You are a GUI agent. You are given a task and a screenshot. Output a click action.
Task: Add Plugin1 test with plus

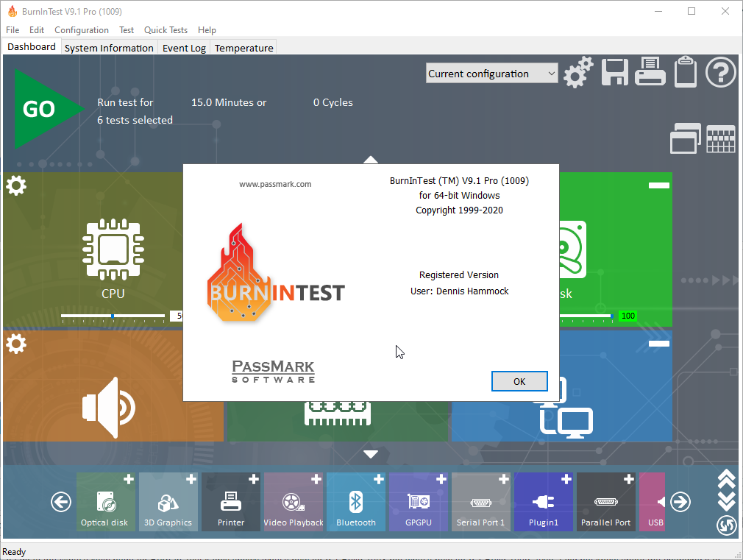[x=566, y=479]
